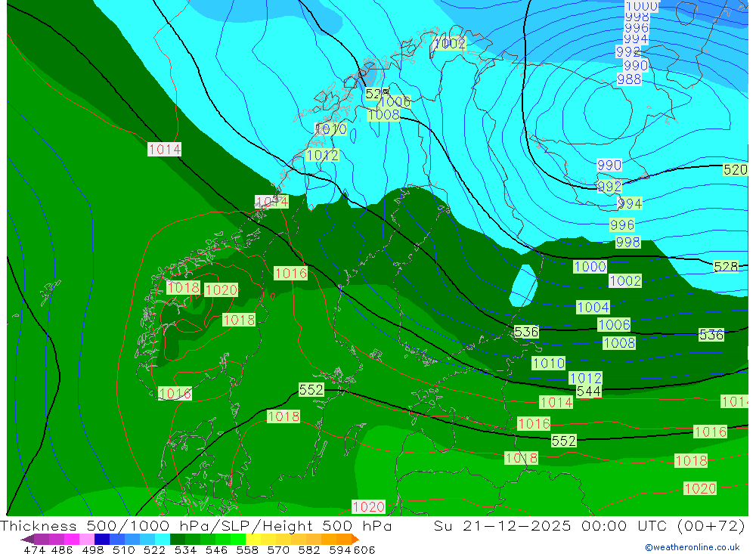The width and height of the screenshot is (756, 554).
Task: Select the 1004 isobar label
Action: pos(593,307)
